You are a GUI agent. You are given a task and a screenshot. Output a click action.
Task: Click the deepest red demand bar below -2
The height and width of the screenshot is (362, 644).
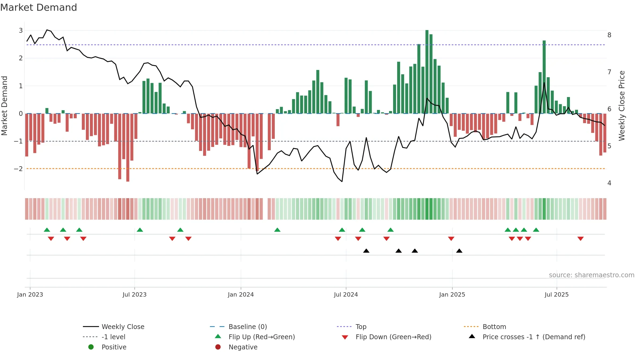pyautogui.click(x=128, y=147)
